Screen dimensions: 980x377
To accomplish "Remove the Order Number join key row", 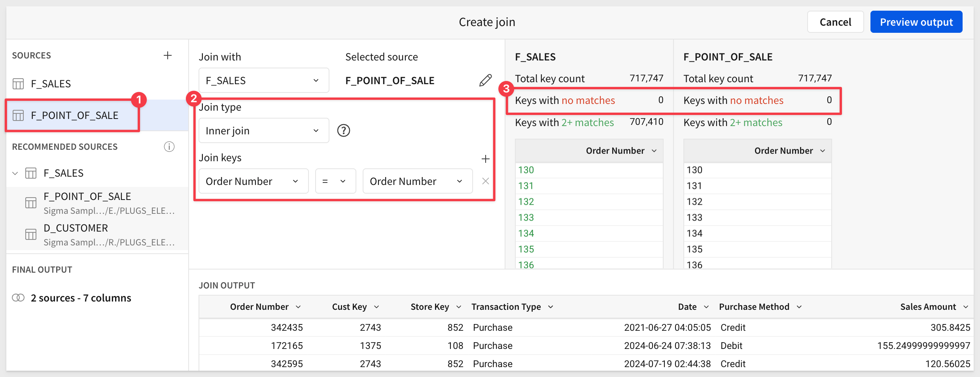I will [x=485, y=181].
